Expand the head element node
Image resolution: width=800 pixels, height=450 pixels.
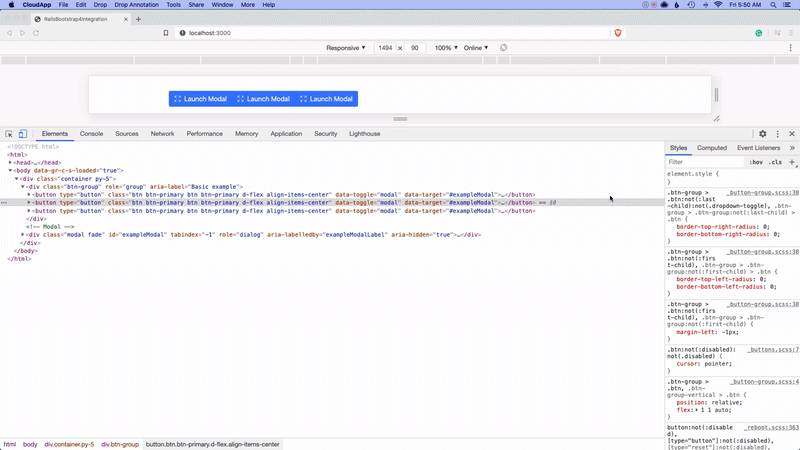[x=12, y=162]
